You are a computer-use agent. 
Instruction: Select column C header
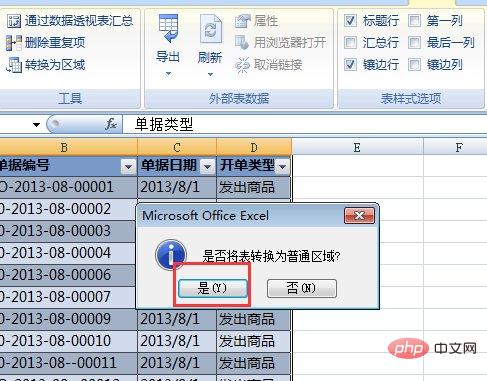coord(177,148)
